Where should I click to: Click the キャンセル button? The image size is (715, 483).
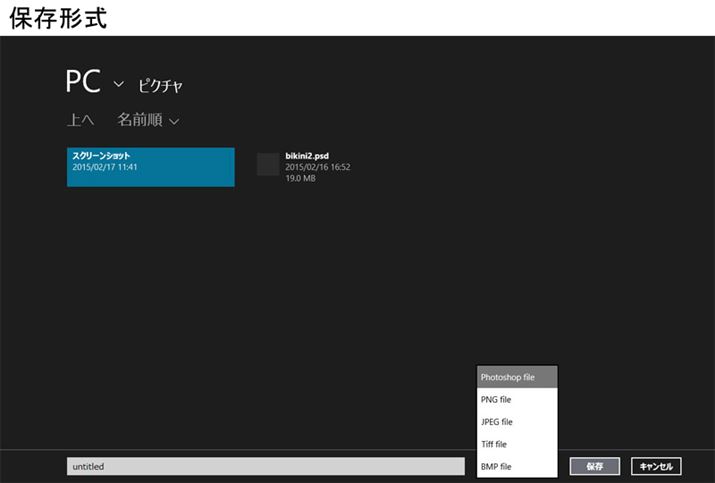[656, 466]
